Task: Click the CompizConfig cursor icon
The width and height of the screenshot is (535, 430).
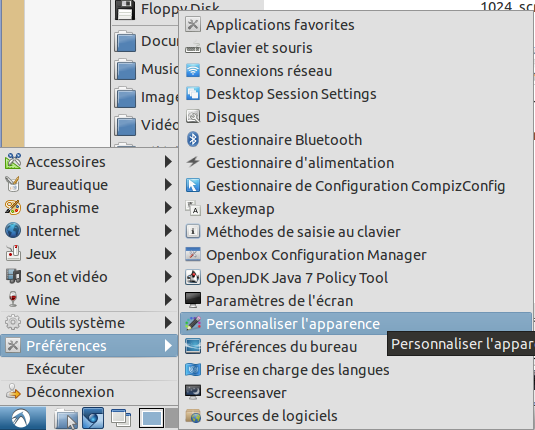Action: 193,186
